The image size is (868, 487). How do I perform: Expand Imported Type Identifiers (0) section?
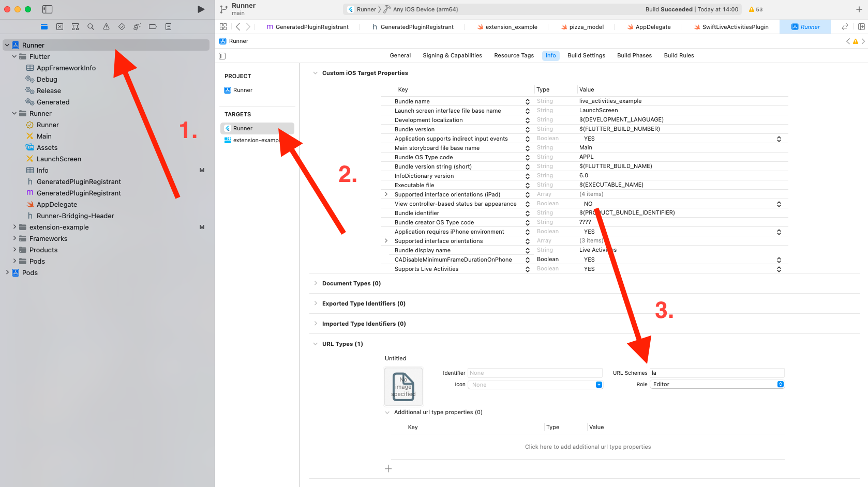click(315, 324)
